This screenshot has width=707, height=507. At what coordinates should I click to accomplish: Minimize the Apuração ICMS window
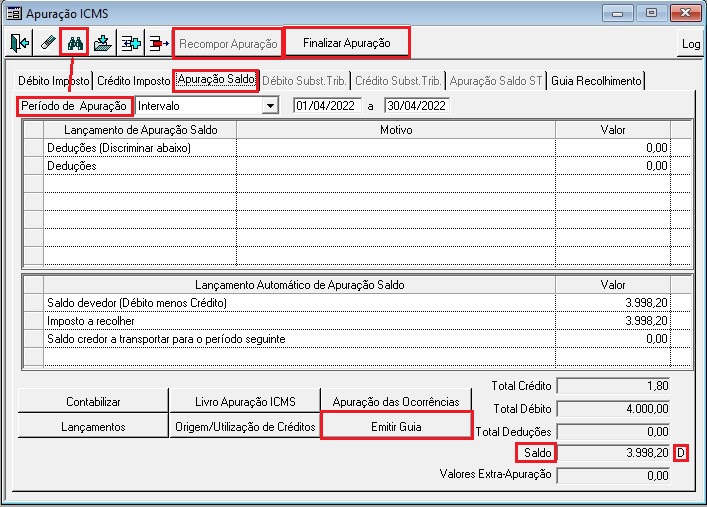(618, 13)
